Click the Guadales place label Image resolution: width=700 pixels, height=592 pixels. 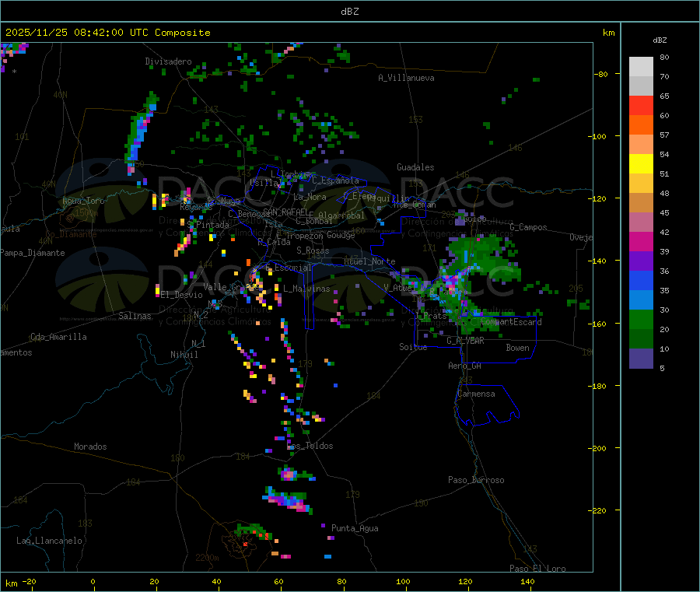click(x=415, y=167)
